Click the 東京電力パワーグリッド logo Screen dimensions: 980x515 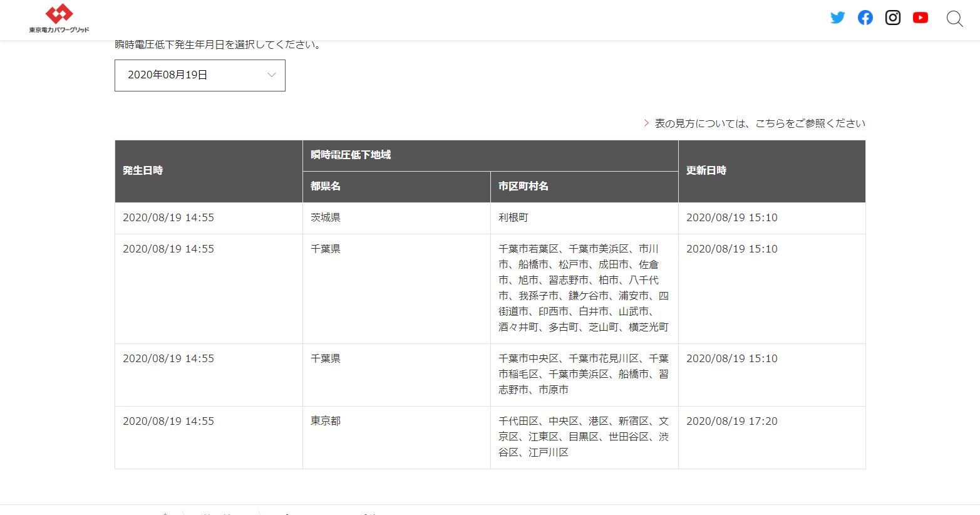pyautogui.click(x=59, y=19)
